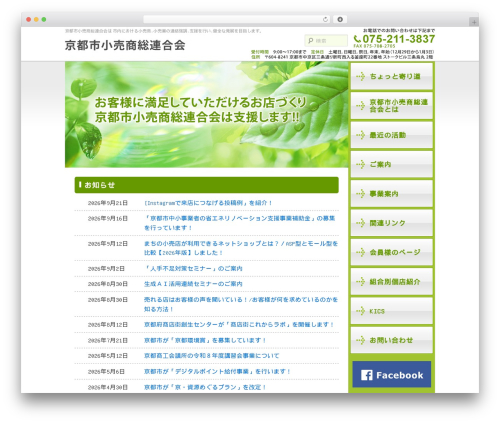Open the Instagram投稿例 news link

[208, 203]
